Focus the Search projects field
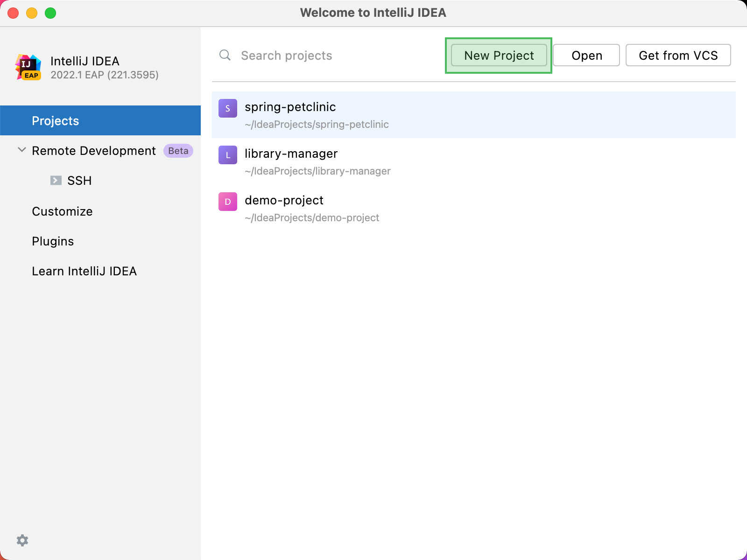 [327, 56]
